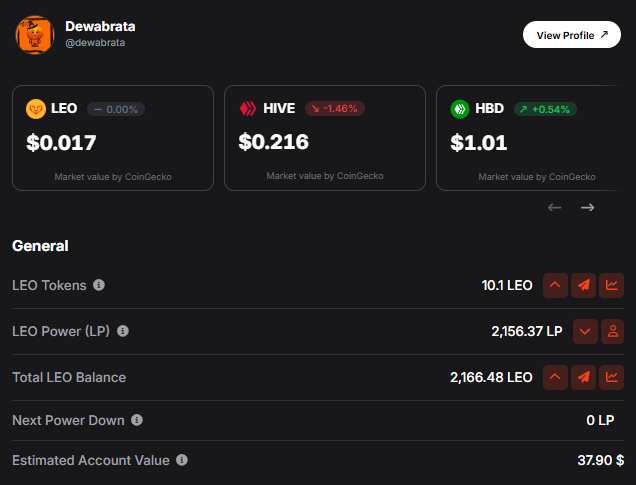Click the HIVE -1.46% change badge

click(335, 109)
